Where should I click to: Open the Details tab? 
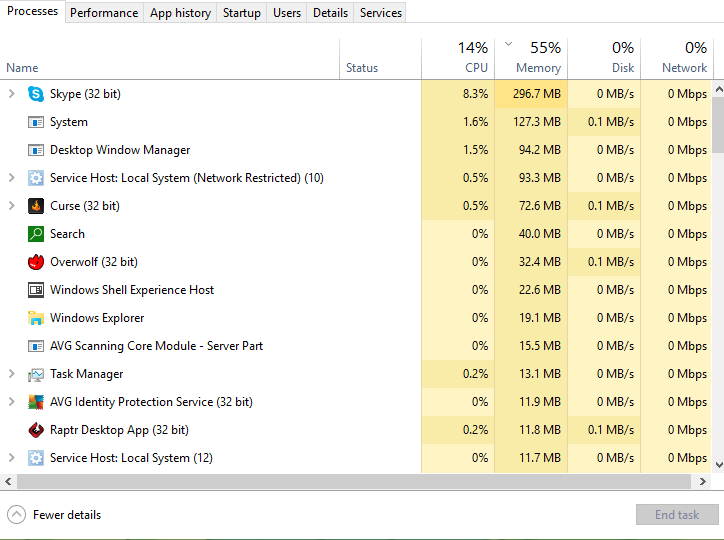[330, 13]
